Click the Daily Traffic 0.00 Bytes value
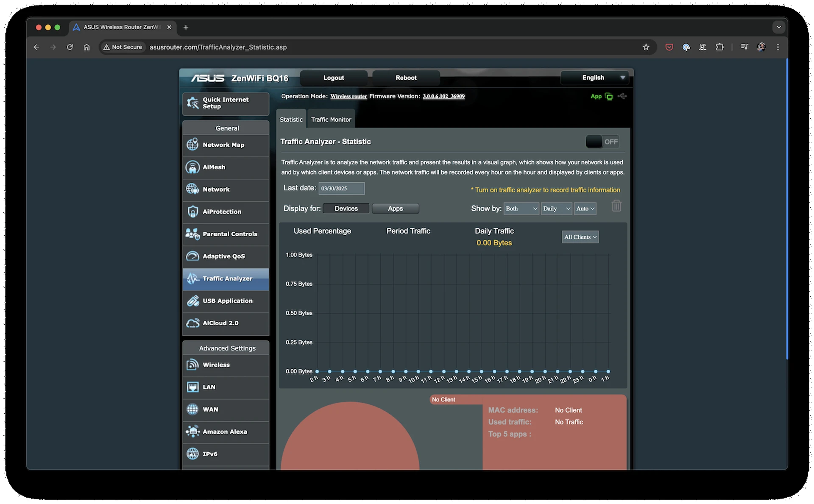Viewport: 814px width, 504px height. 494,243
